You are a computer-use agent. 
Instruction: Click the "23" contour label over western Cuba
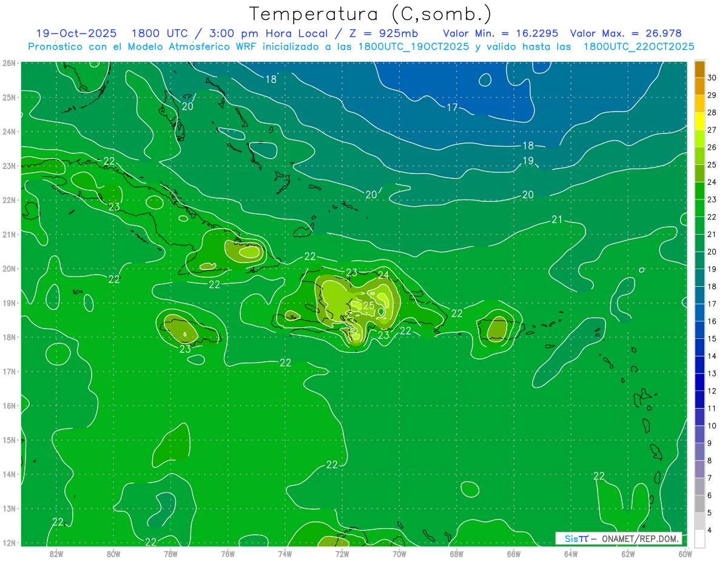click(114, 207)
